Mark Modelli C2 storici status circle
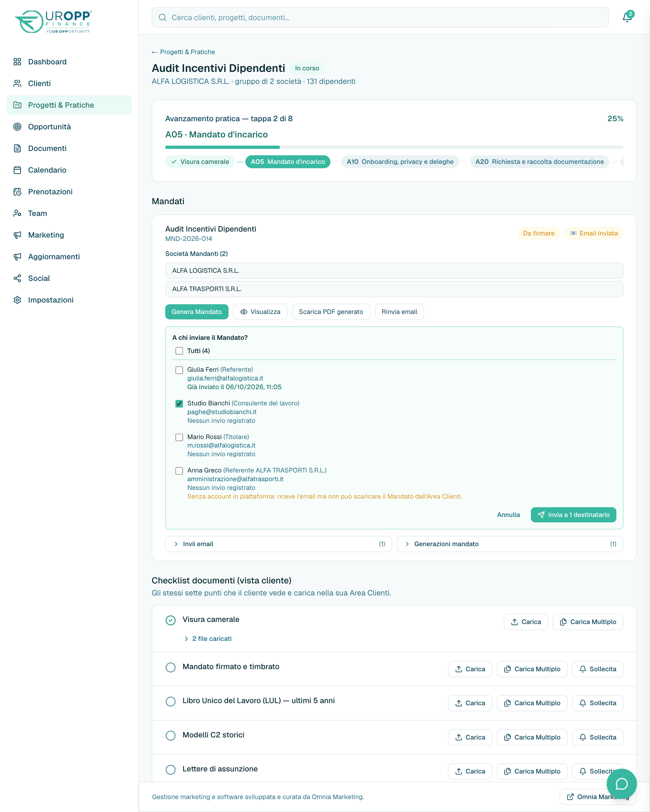This screenshot has height=812, width=650. pos(171,736)
